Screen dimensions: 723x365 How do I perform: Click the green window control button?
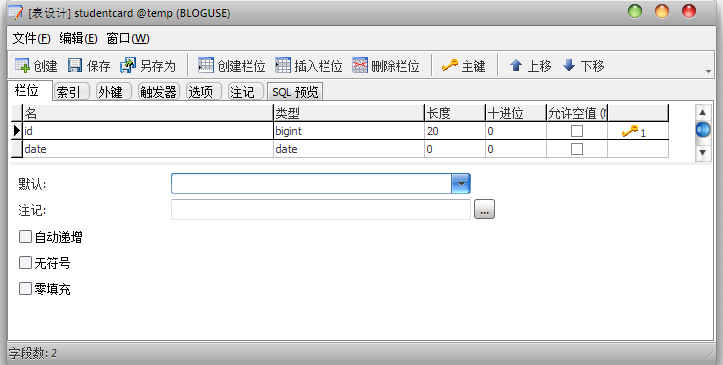(x=635, y=12)
